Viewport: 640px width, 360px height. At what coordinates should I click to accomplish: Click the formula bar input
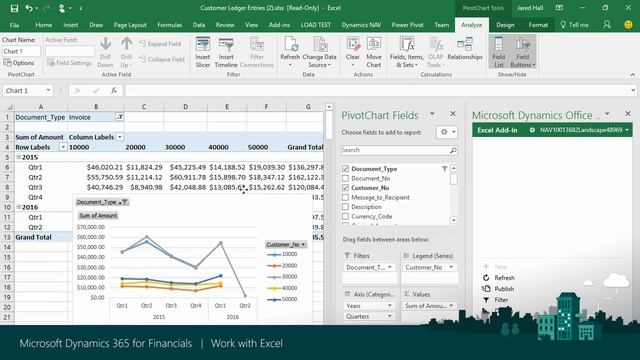click(378, 91)
